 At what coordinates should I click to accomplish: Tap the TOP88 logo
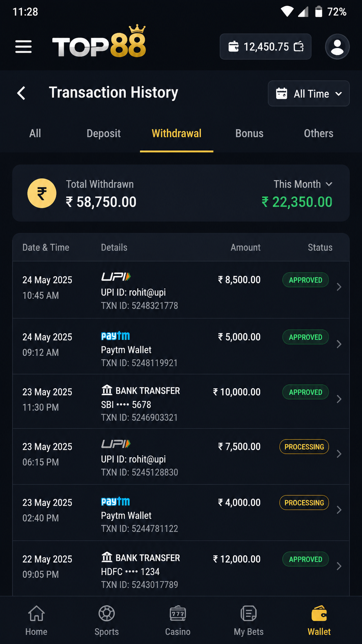pyautogui.click(x=99, y=42)
